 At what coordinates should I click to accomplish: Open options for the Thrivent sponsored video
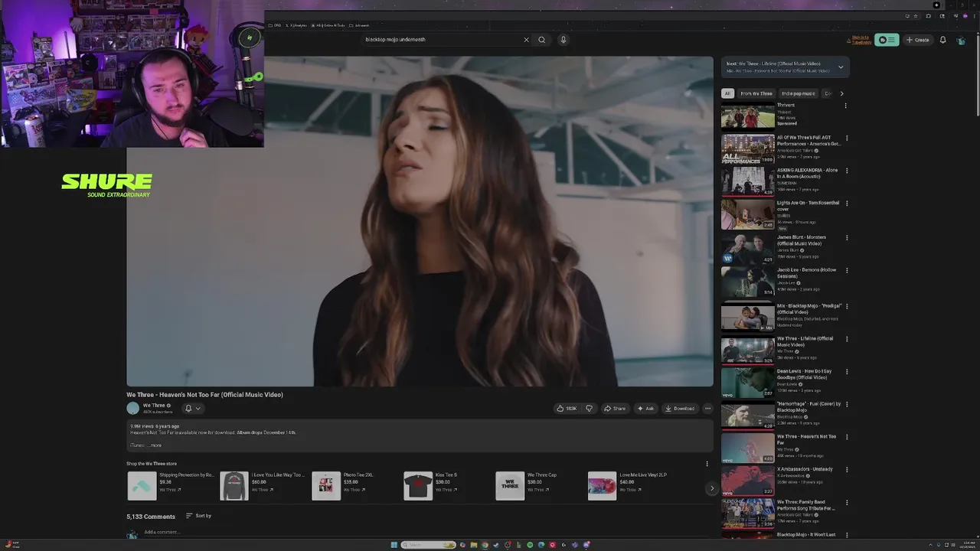click(x=846, y=106)
